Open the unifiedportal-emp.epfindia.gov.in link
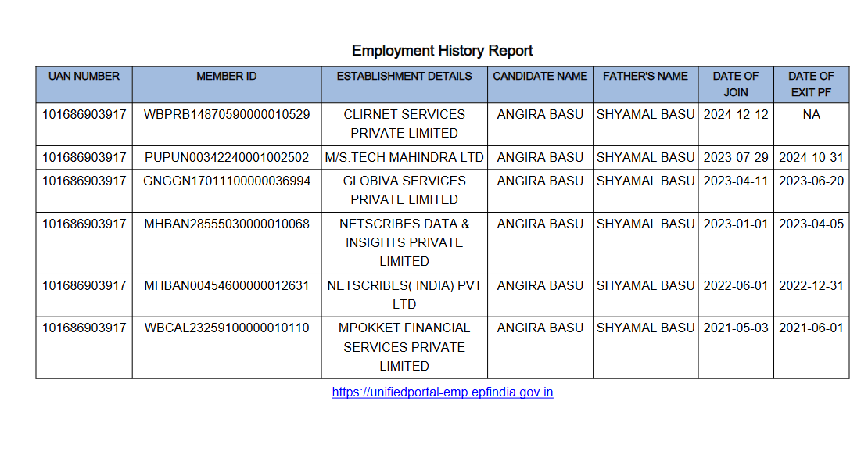Viewport: 868px width, 455px height. pyautogui.click(x=443, y=392)
